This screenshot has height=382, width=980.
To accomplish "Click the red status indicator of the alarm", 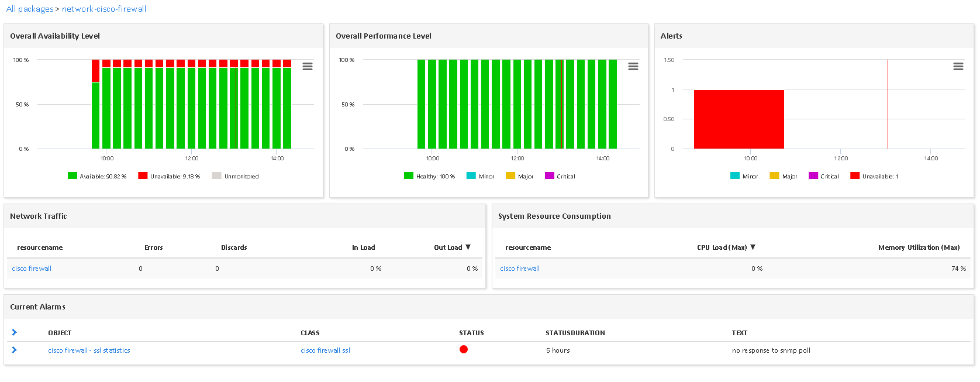I will [x=464, y=350].
